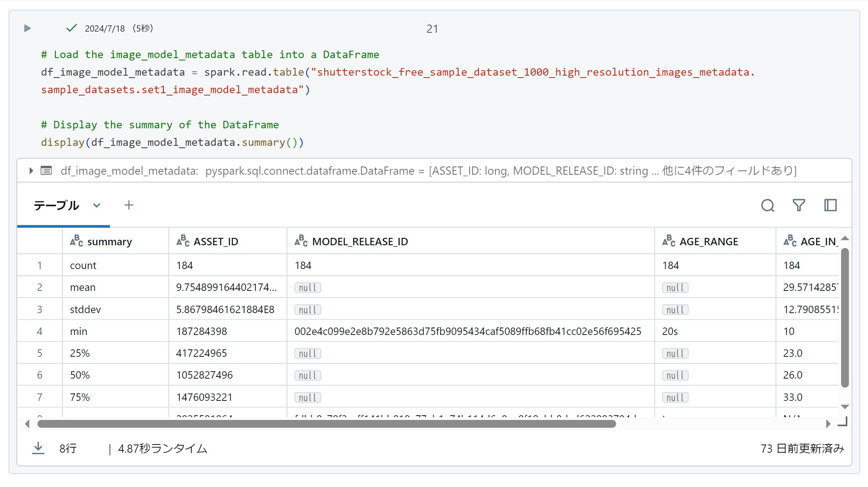
Task: Click the search icon above table
Action: (x=767, y=205)
